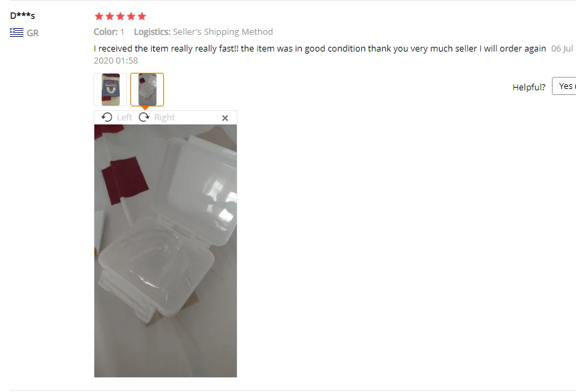576x392 pixels.
Task: Click the enlarged plastic case photo
Action: tap(165, 251)
